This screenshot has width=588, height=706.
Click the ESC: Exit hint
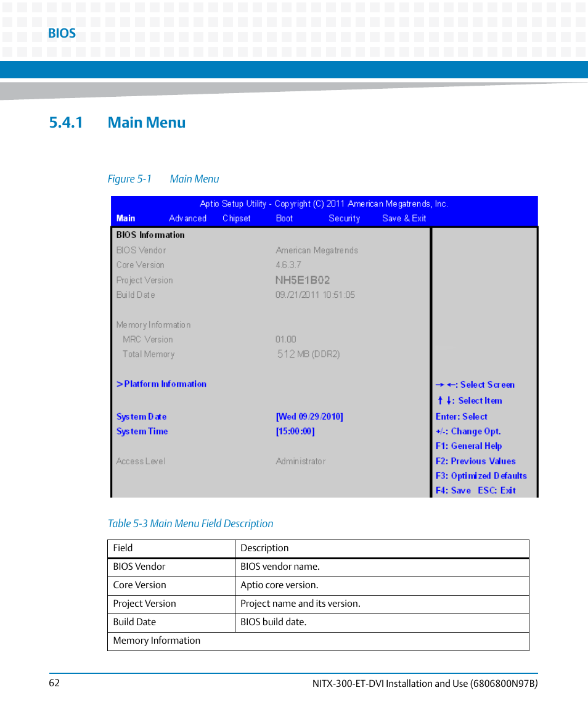coord(497,491)
